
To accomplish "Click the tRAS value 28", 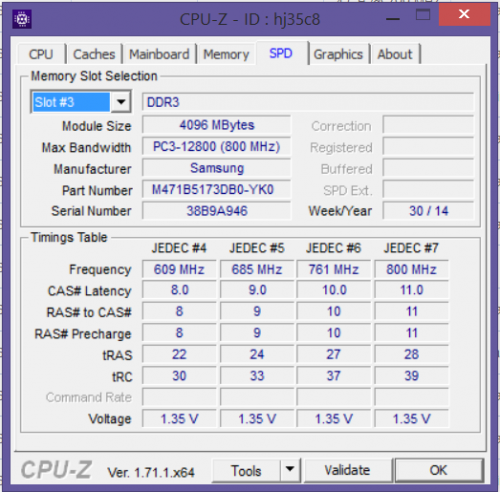I will (411, 354).
